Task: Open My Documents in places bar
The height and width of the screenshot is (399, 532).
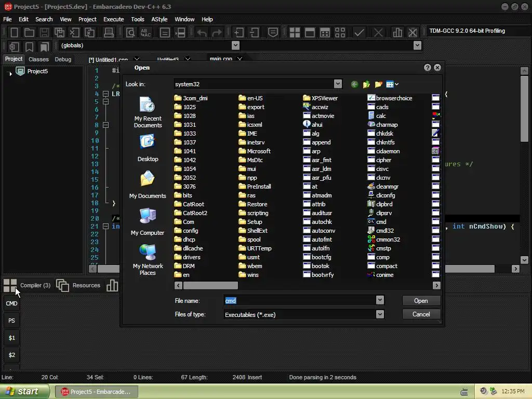Action: tap(148, 184)
